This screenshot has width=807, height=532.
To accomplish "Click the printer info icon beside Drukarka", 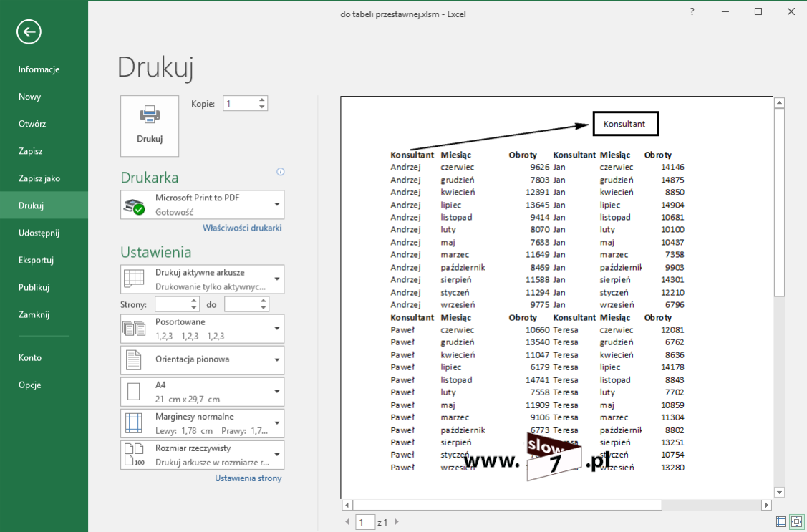I will pyautogui.click(x=281, y=172).
